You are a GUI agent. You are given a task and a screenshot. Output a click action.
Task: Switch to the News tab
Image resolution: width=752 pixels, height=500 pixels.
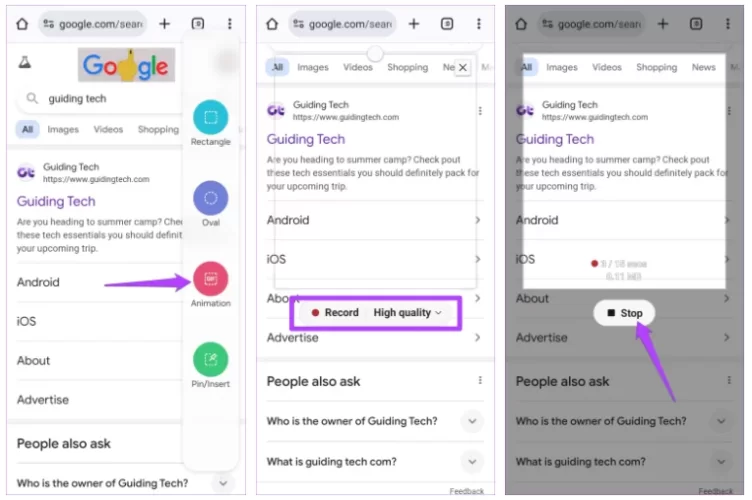point(703,68)
